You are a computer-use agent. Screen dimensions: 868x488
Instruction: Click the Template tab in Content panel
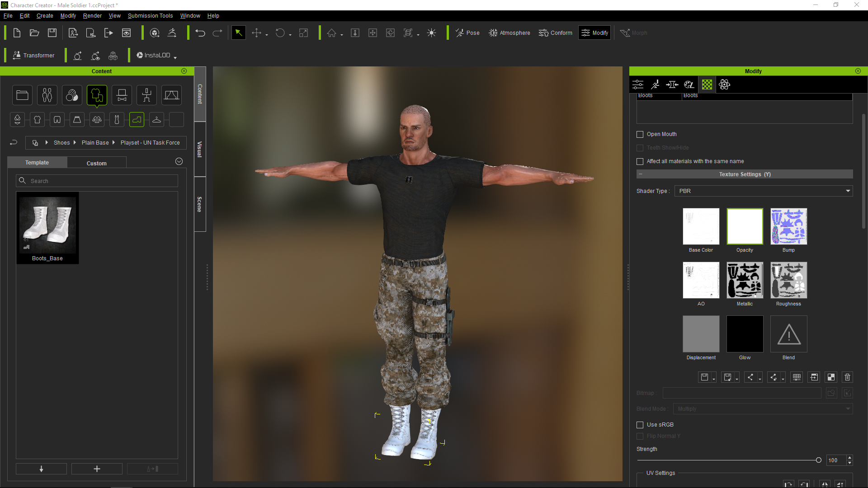tap(36, 162)
